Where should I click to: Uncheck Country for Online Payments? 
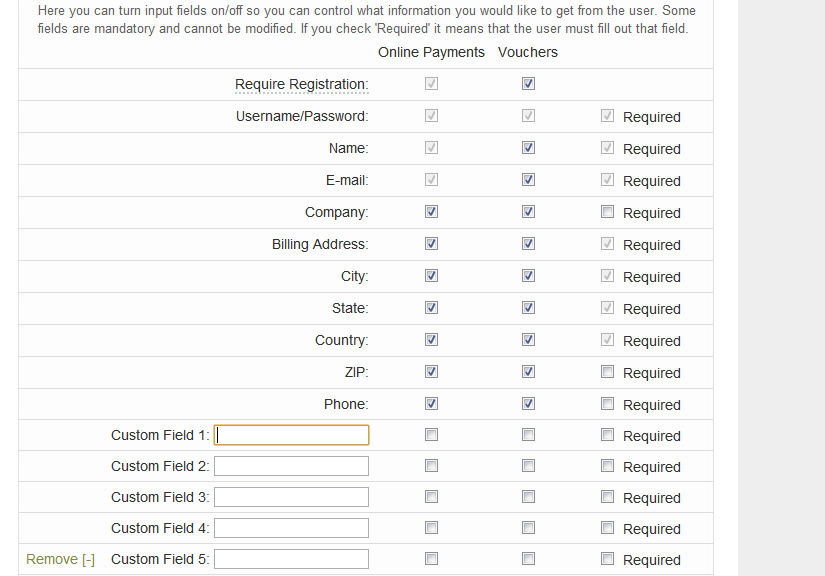point(431,340)
